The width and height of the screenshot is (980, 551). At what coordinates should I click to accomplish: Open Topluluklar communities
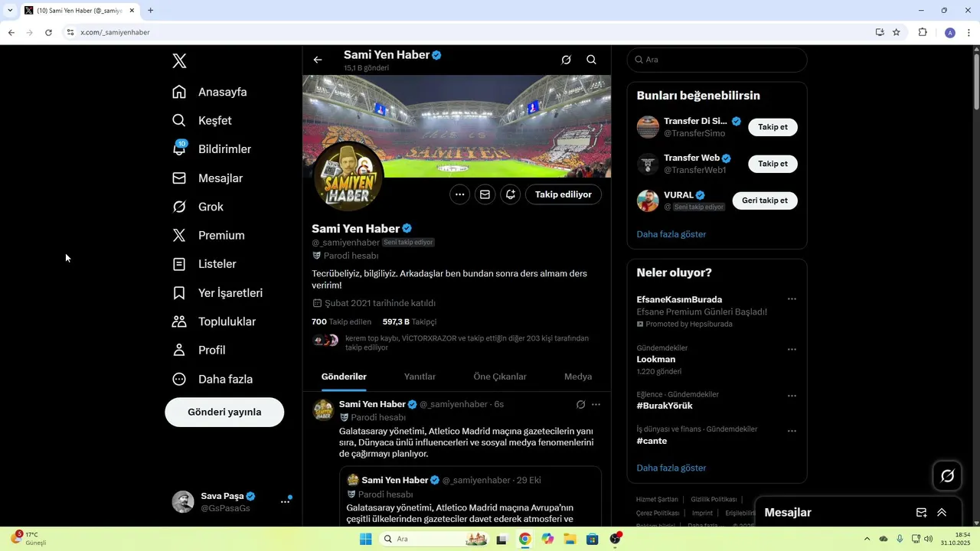click(214, 321)
